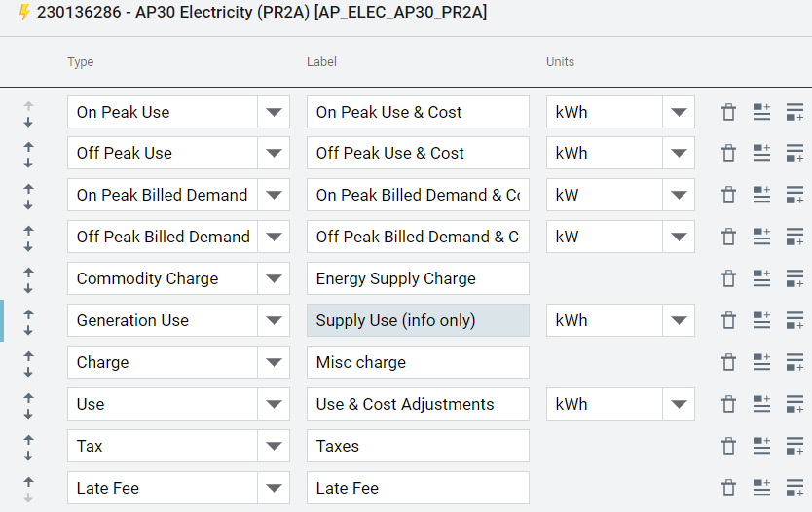812x512 pixels.
Task: Add row above Off Peak Billed Demand
Action: 761,237
